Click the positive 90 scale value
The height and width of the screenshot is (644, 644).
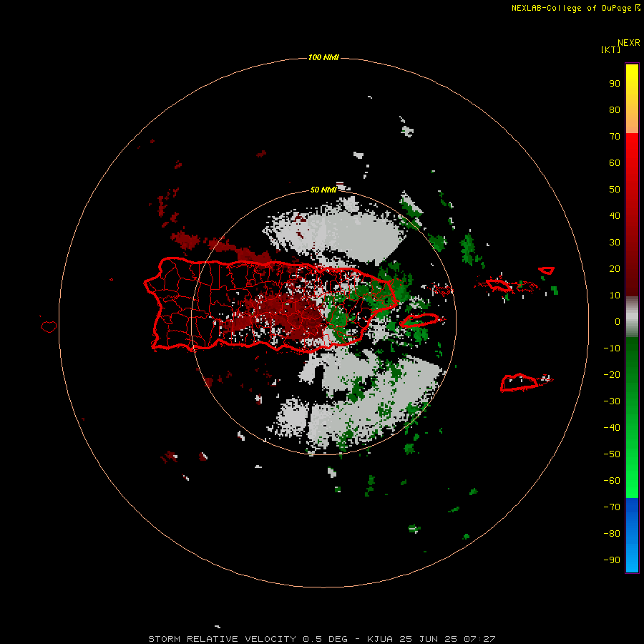(x=615, y=84)
